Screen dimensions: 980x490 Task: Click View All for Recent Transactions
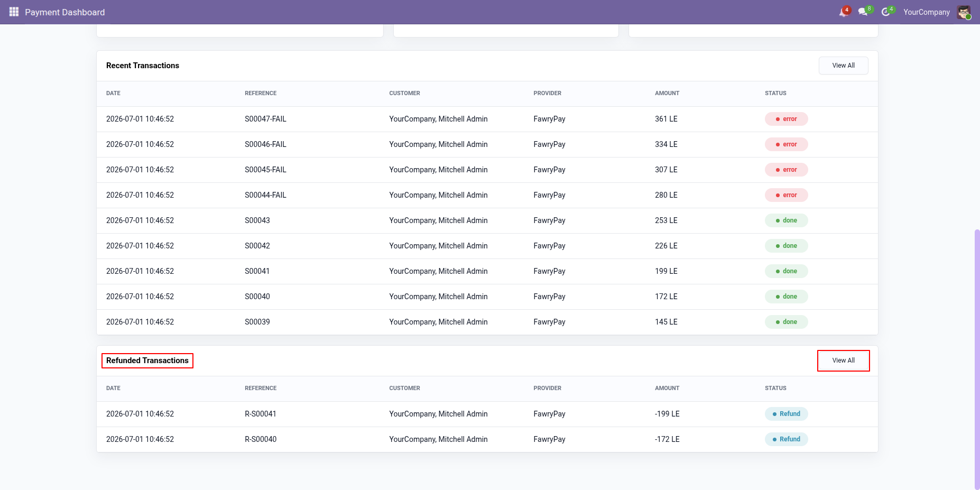pos(843,66)
